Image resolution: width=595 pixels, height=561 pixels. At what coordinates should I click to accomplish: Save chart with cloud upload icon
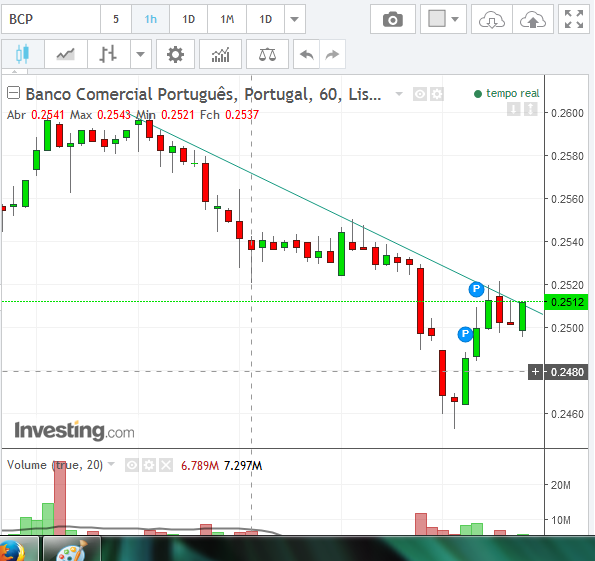533,19
